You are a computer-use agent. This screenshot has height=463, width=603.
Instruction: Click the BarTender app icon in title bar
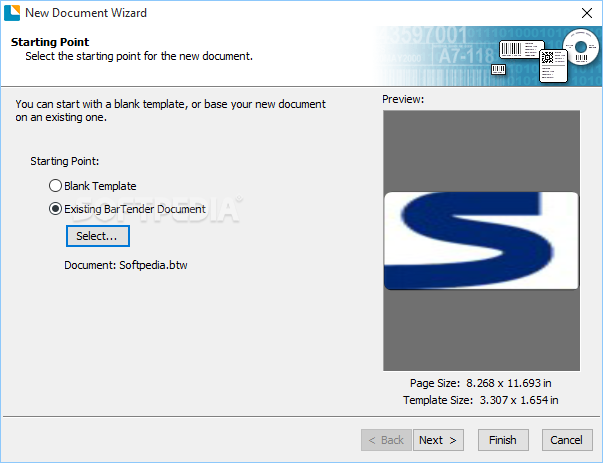(x=12, y=13)
